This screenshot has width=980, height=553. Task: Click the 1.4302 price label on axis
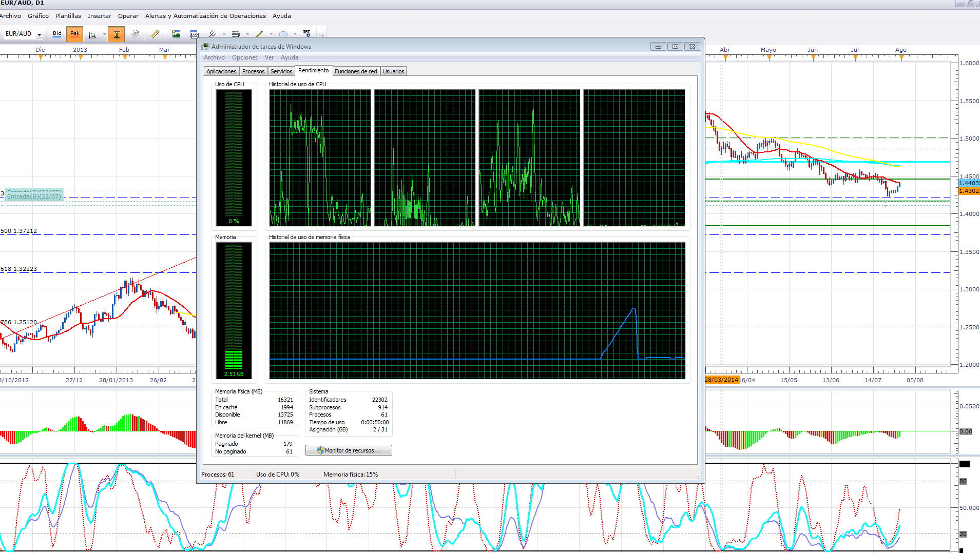click(x=969, y=191)
